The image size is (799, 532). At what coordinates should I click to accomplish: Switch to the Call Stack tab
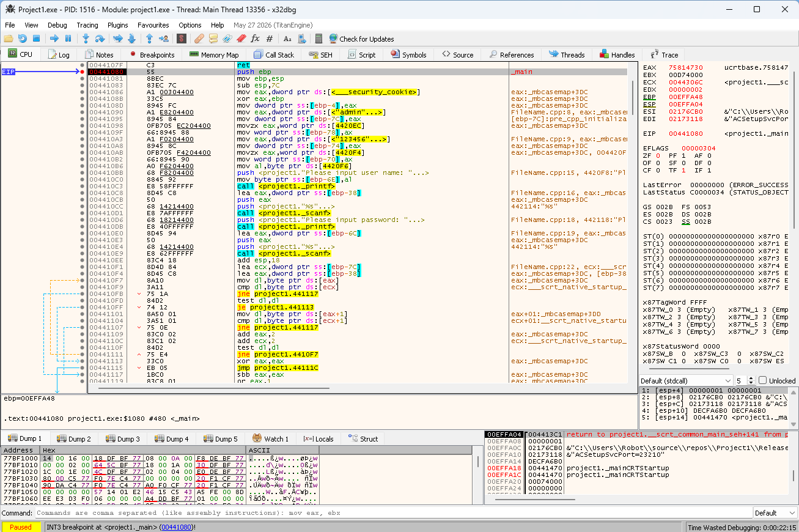[274, 54]
